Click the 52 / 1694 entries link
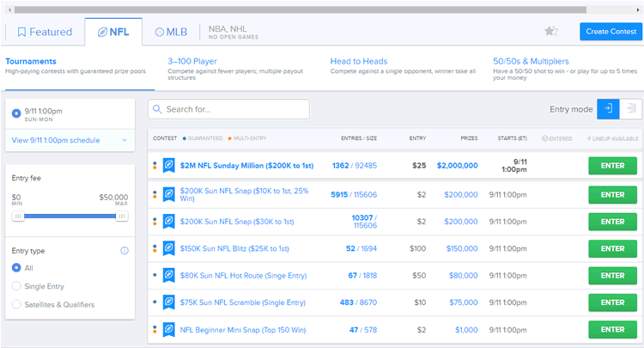The width and height of the screenshot is (644, 348). pyautogui.click(x=361, y=248)
